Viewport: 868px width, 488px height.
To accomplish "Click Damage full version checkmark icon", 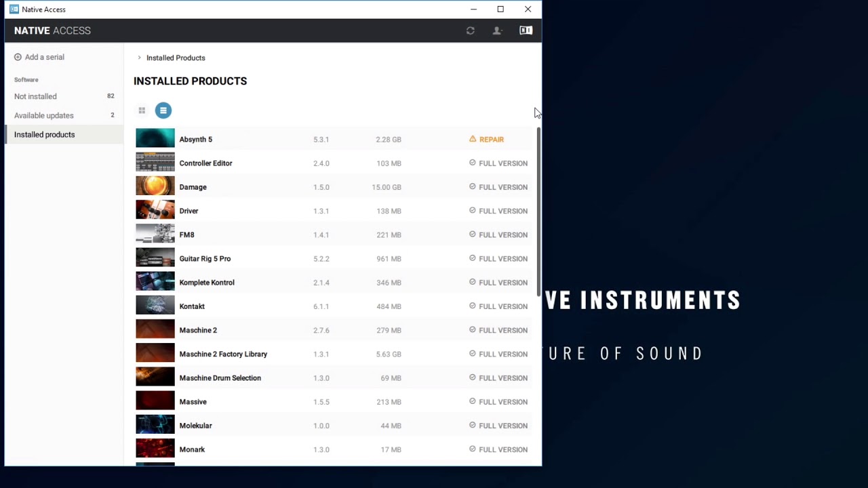I will 473,186.
